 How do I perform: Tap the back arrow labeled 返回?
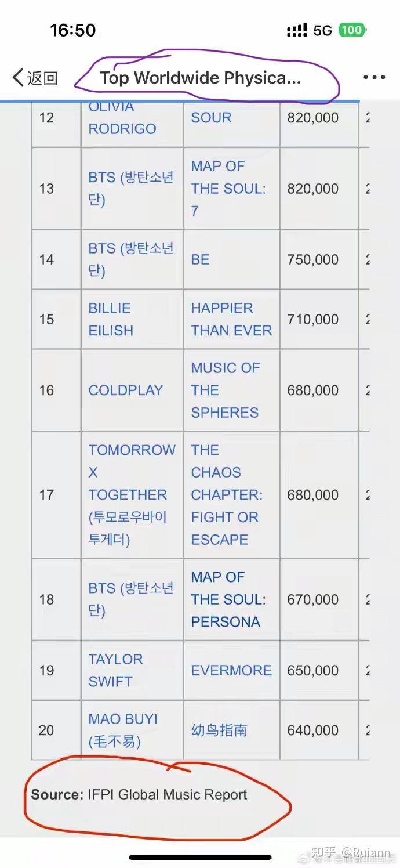35,78
